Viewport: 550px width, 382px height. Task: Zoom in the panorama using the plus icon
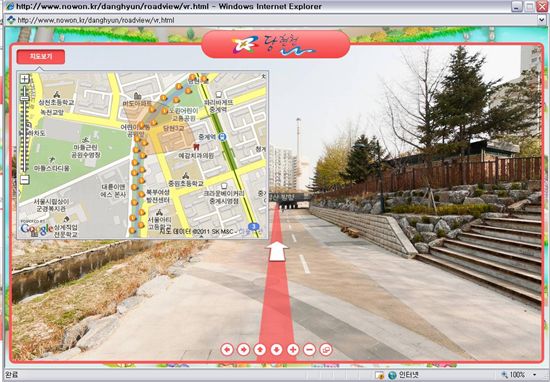pos(293,349)
